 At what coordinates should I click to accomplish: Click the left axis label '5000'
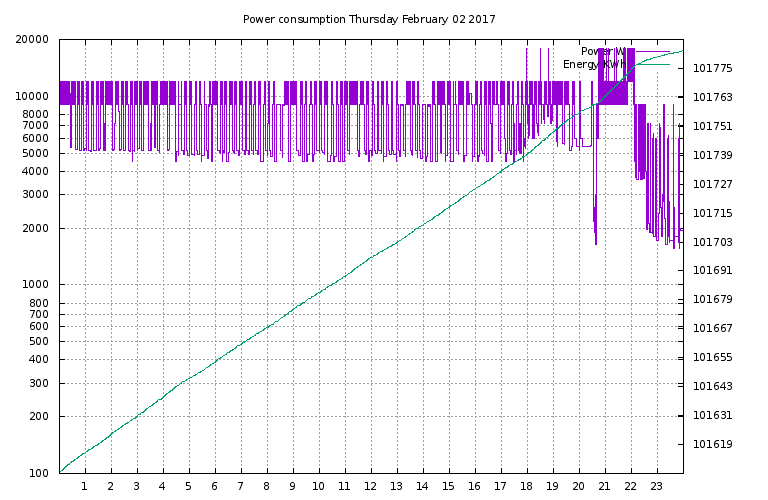tap(35, 153)
